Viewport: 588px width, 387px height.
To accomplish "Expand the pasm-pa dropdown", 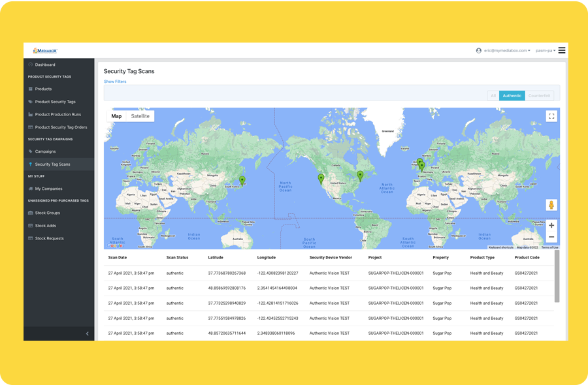I will 545,50.
